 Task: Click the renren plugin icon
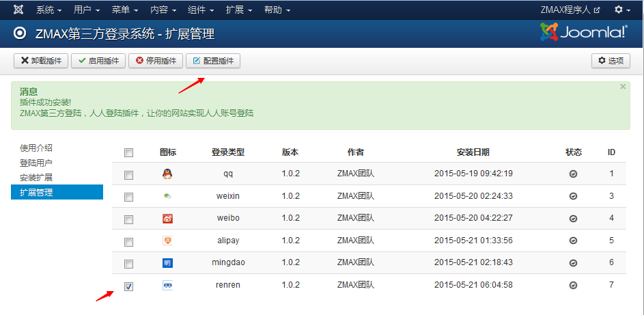[167, 285]
